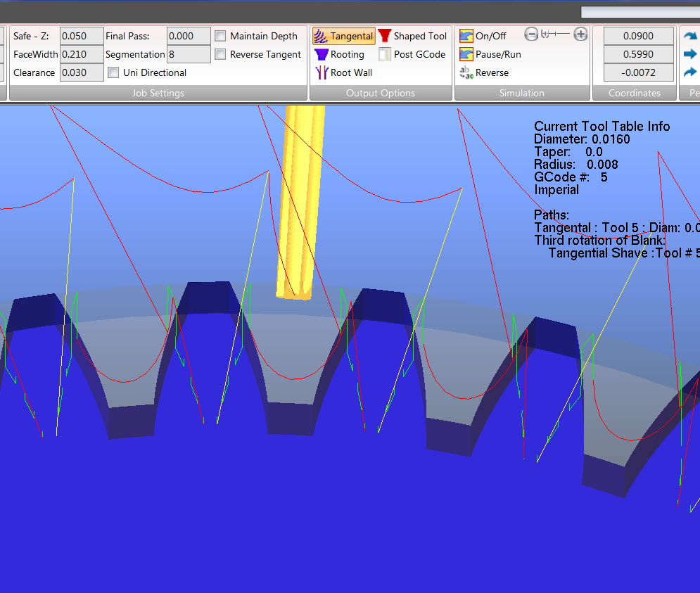Focus the FaceWidth input box
The image size is (700, 593).
tap(82, 54)
